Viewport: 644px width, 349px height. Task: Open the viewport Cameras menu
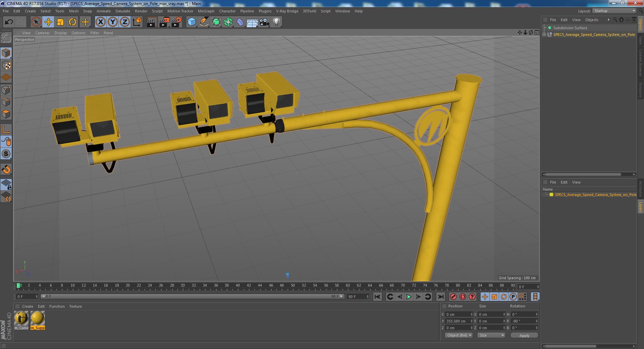point(42,33)
